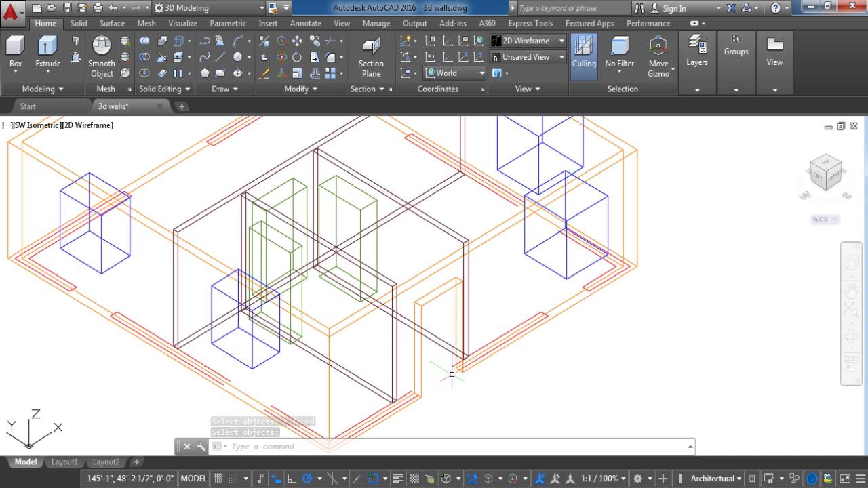
Task: Open the World coordinate system dropdown
Action: [x=455, y=73]
